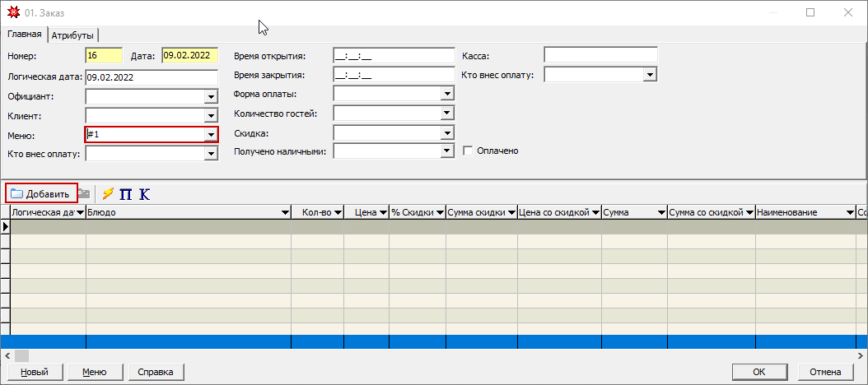
Task: Open the Форма оплаты dropdown
Action: tap(447, 94)
